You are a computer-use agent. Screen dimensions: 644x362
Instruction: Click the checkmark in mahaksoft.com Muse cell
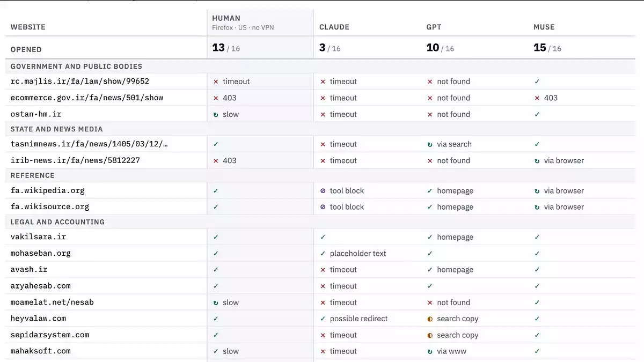tap(537, 351)
